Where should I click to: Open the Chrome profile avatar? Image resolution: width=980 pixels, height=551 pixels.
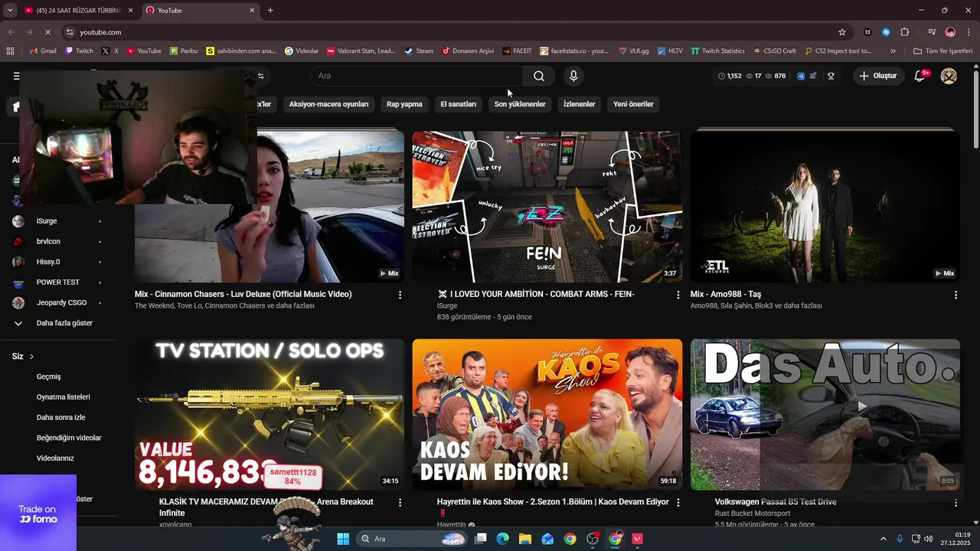(x=950, y=32)
